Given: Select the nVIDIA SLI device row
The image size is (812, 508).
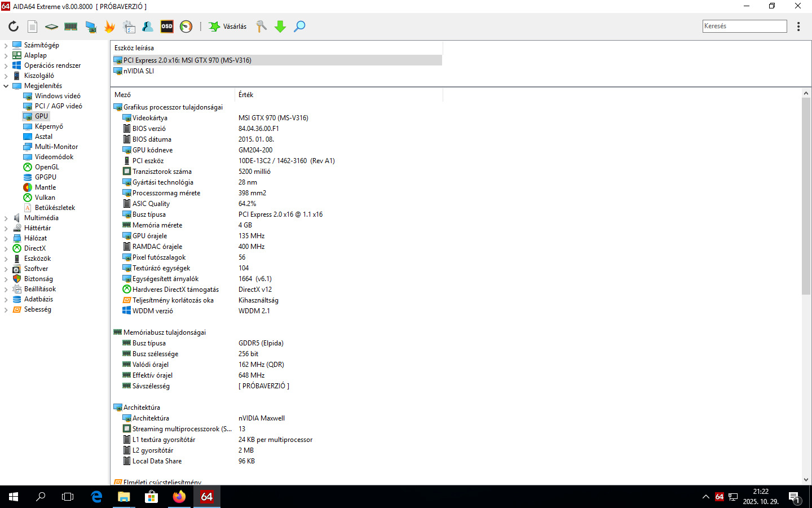Looking at the screenshot, I should (277, 71).
